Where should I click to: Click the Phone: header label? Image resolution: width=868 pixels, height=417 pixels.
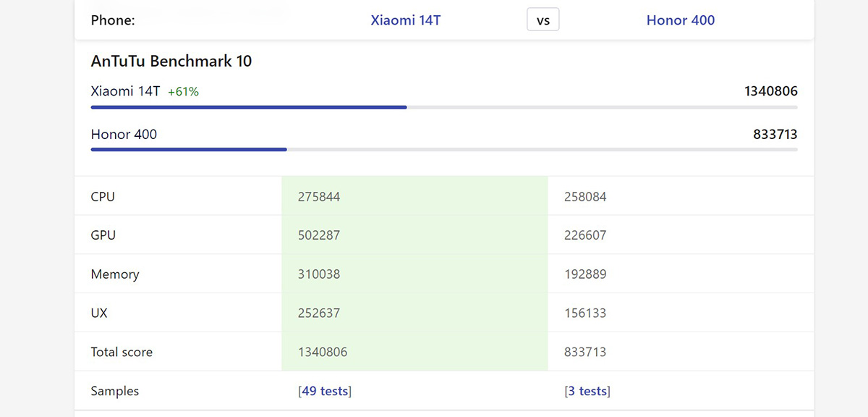click(x=113, y=20)
